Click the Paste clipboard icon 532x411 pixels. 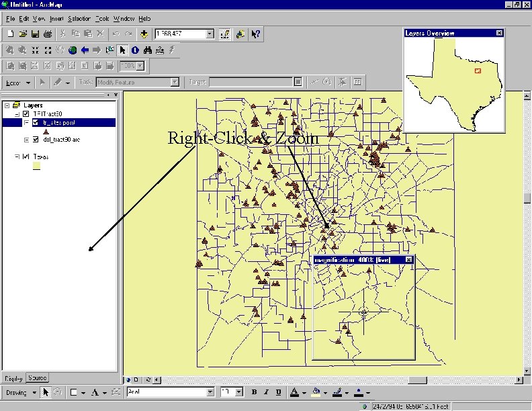pyautogui.click(x=88, y=34)
